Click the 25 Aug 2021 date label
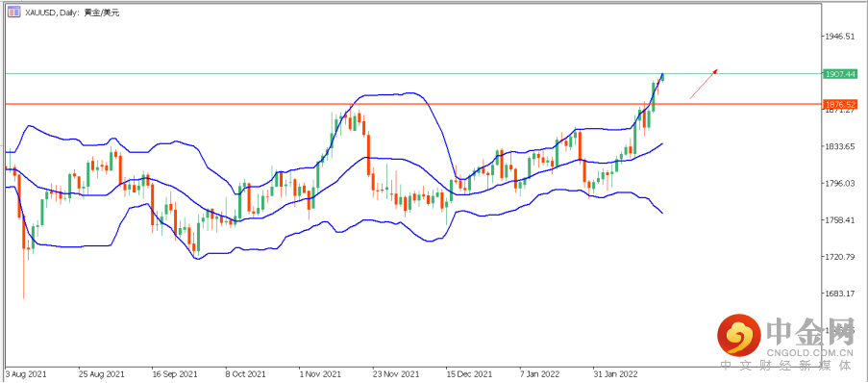This screenshot has width=868, height=383. (101, 373)
